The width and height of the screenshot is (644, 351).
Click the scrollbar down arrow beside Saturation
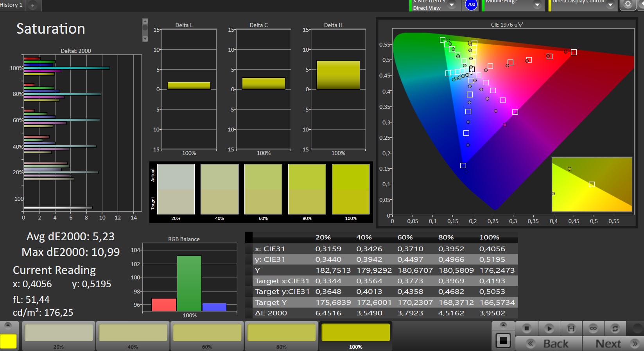click(x=145, y=39)
